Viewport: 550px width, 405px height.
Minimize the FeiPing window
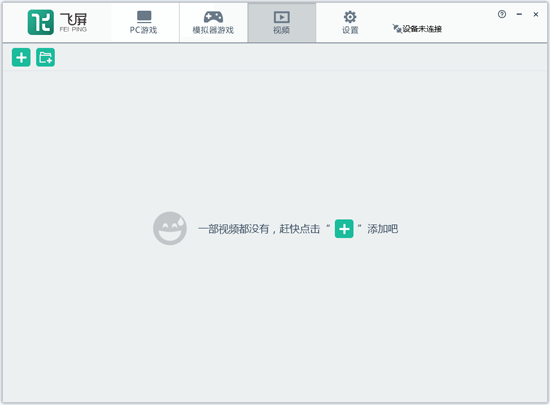point(519,14)
